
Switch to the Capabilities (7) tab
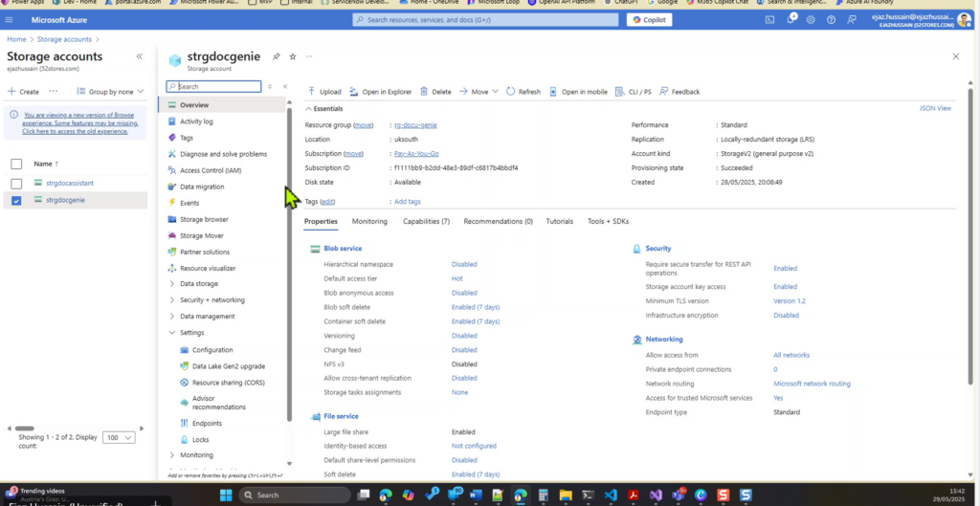426,221
